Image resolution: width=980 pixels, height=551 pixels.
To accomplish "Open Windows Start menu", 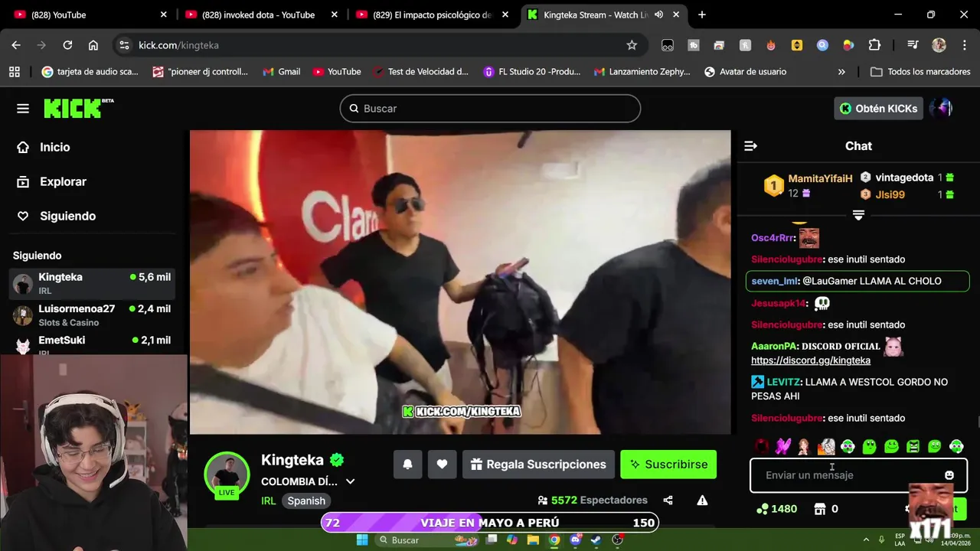I will pos(362,540).
